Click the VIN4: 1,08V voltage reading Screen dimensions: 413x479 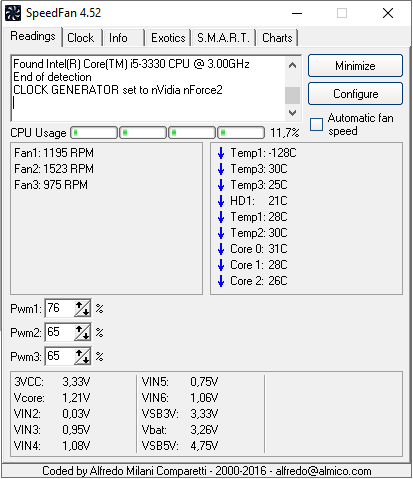pos(52,446)
